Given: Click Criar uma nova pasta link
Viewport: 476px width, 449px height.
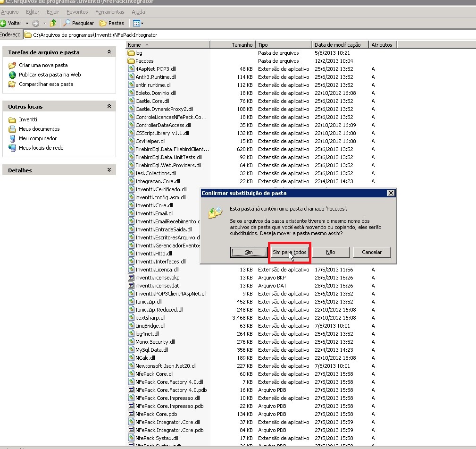Looking at the screenshot, I should tap(43, 65).
